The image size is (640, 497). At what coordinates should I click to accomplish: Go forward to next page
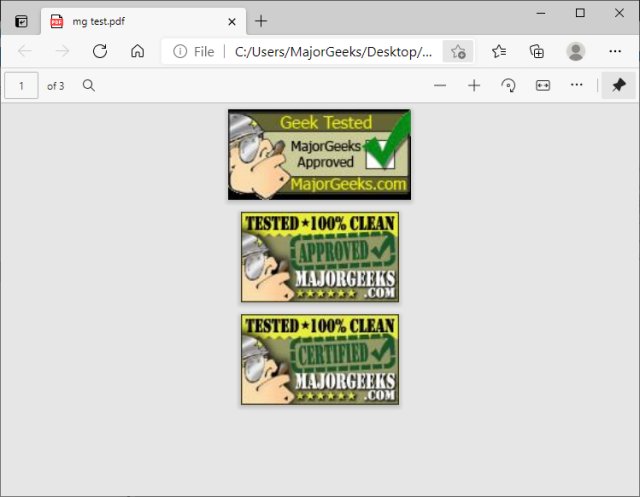(x=62, y=51)
